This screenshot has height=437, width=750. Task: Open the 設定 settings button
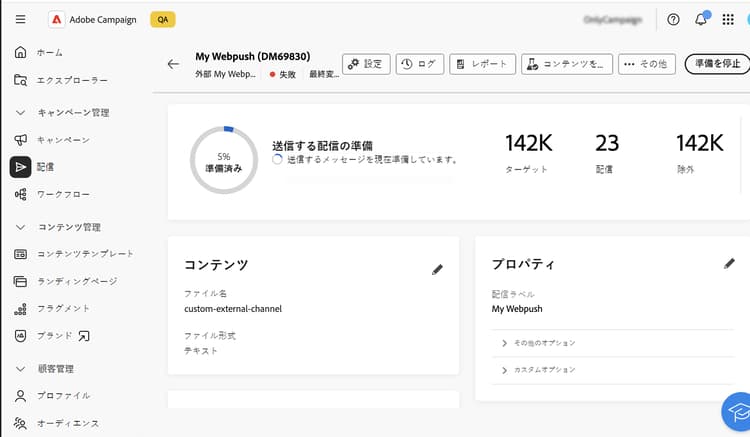click(x=366, y=64)
